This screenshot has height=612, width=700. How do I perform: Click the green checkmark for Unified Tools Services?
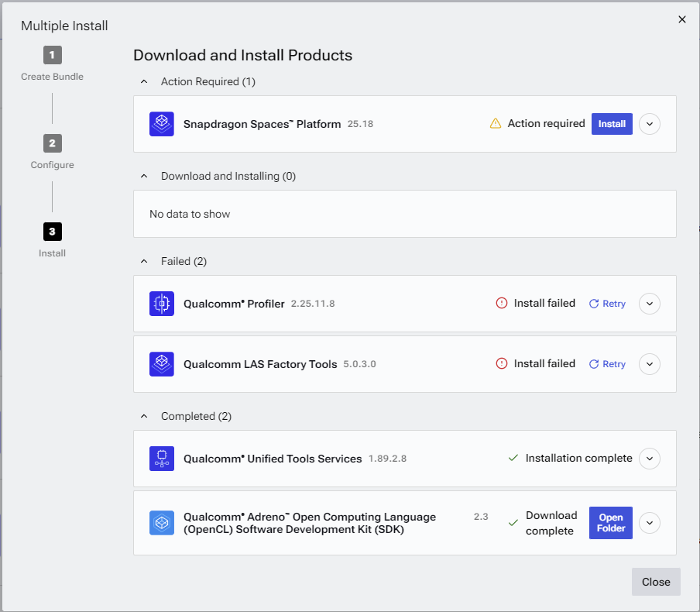coord(513,458)
